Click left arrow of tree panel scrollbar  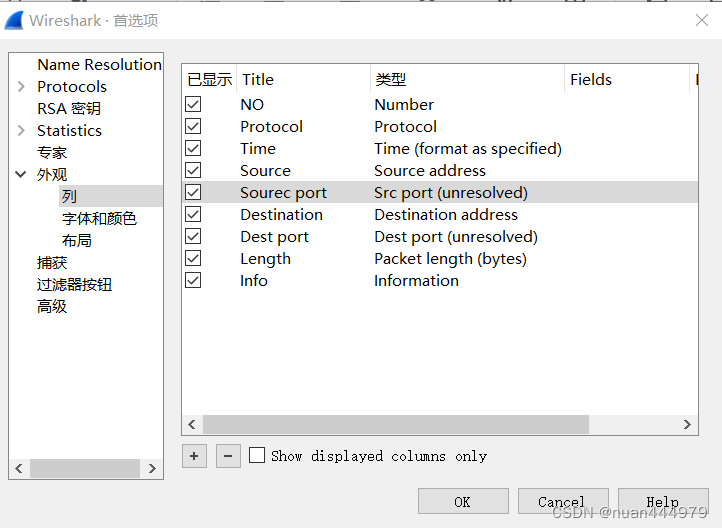[x=19, y=469]
